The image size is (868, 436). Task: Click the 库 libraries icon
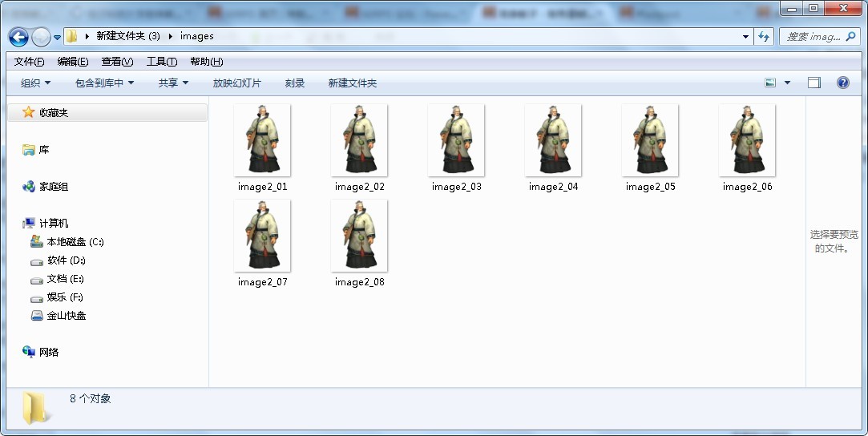(x=28, y=150)
